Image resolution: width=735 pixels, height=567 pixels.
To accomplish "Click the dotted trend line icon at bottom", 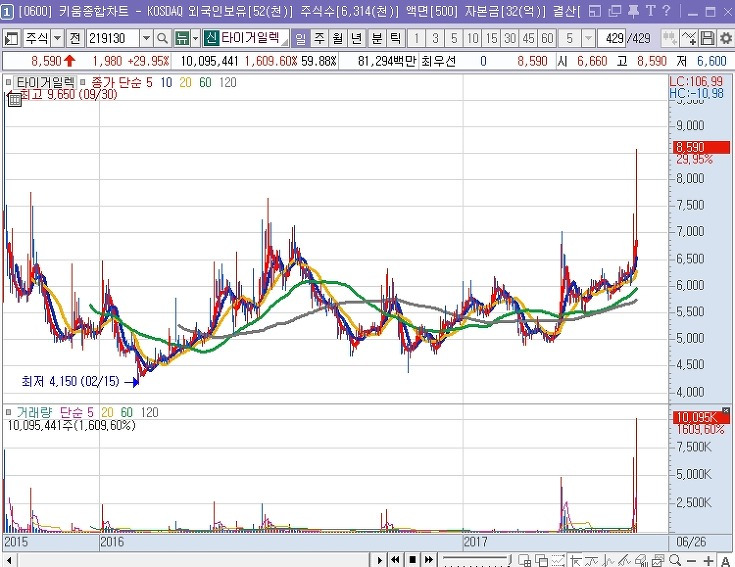I will pyautogui.click(x=558, y=560).
